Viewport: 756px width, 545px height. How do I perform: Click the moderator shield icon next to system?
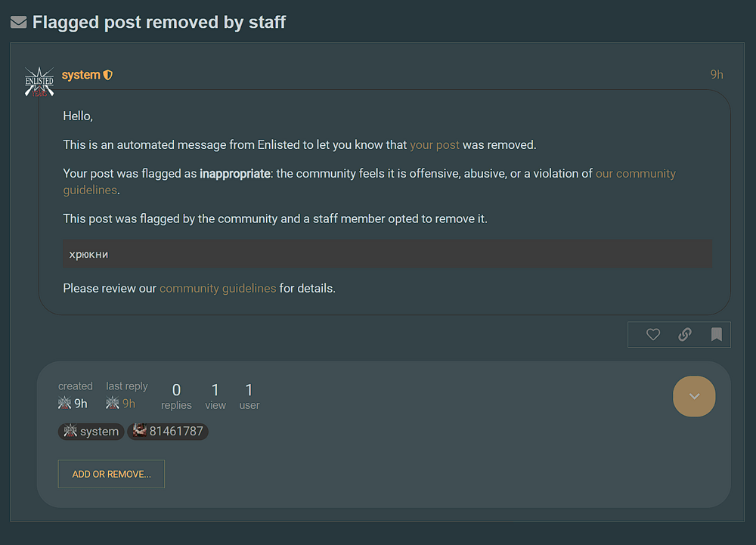(108, 75)
